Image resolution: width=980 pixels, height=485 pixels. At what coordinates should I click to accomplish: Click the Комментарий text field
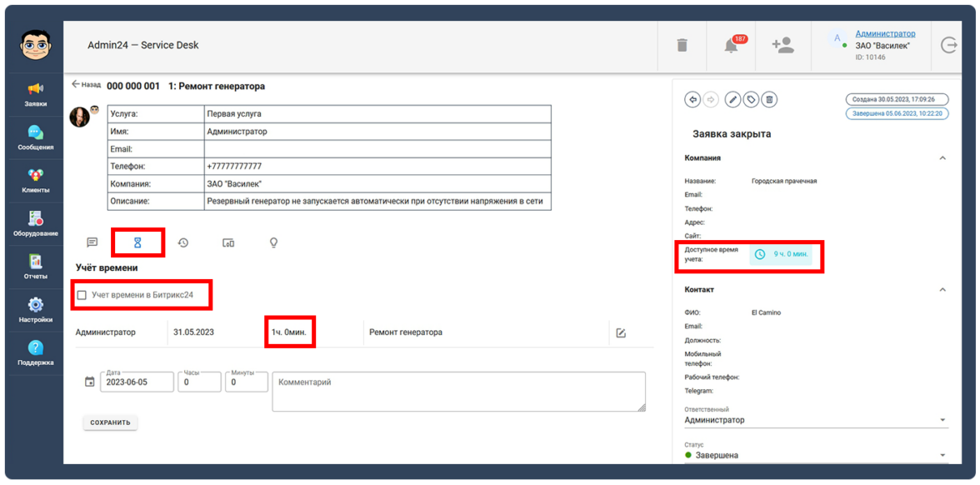pos(458,391)
